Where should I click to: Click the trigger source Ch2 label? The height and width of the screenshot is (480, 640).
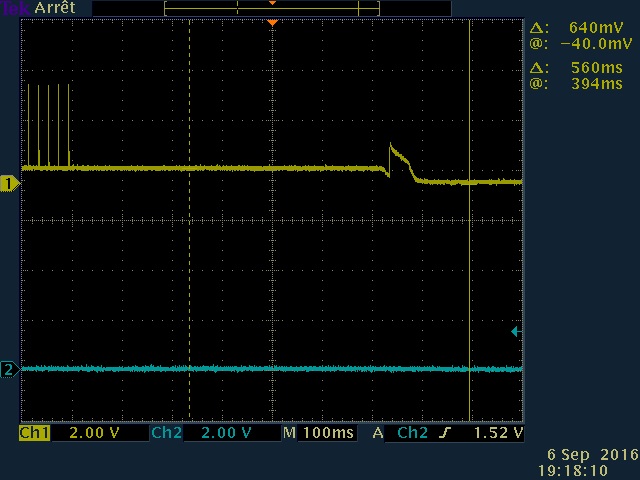point(412,433)
